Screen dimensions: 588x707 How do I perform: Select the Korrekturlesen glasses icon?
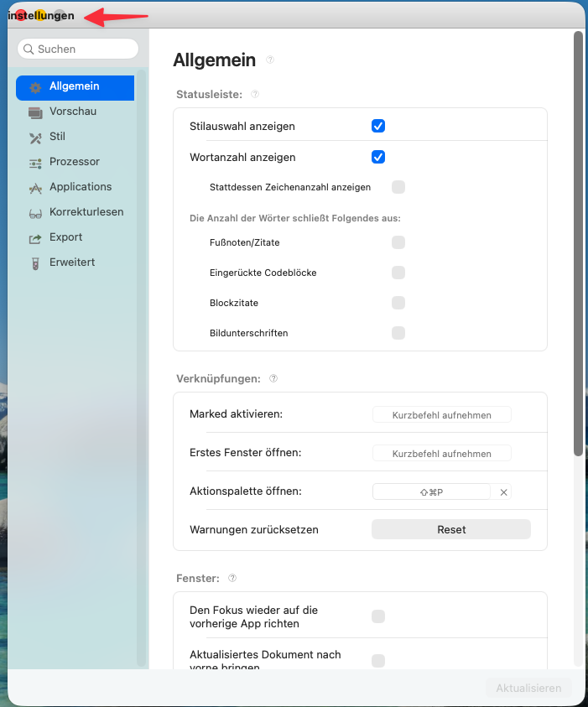(35, 214)
